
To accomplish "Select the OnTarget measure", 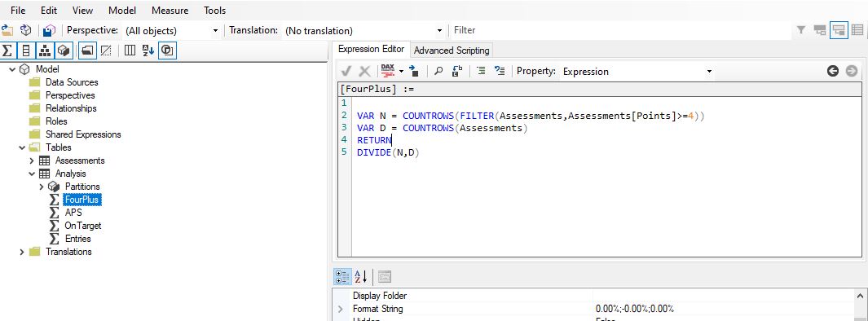I will [83, 225].
